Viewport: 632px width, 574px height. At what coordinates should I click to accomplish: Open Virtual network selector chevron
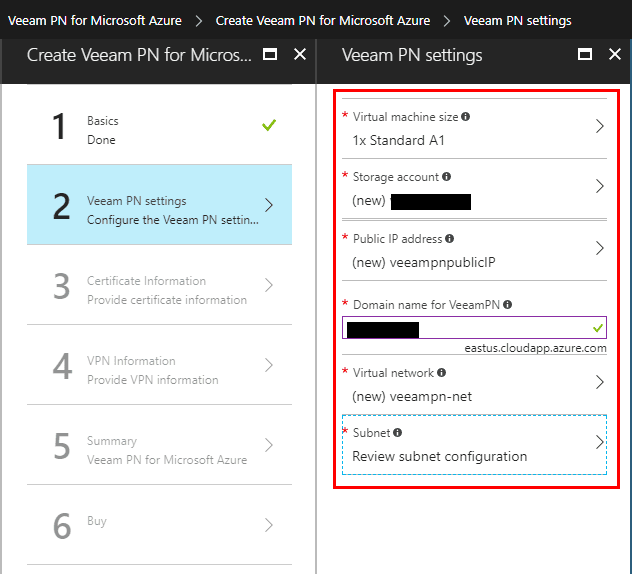pos(600,382)
